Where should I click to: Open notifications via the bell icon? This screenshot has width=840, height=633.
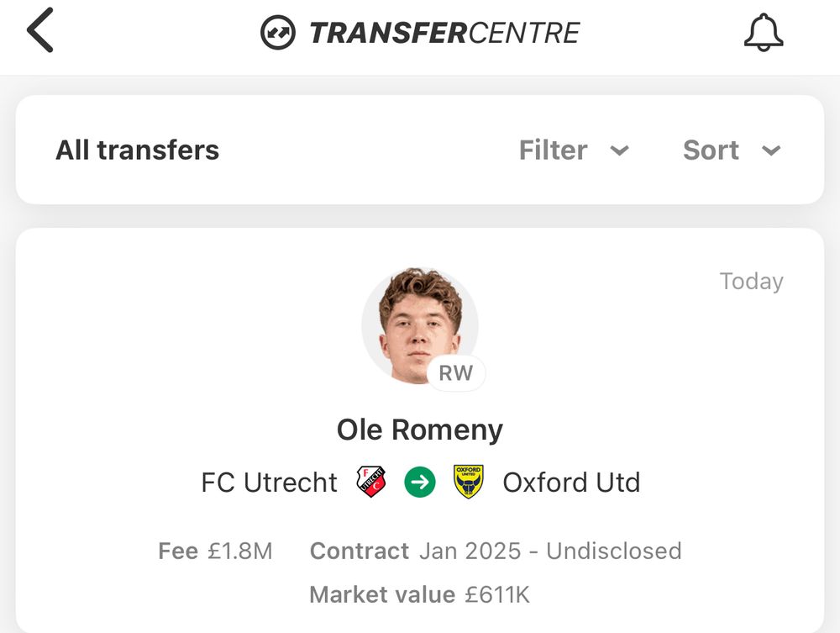[x=764, y=34]
